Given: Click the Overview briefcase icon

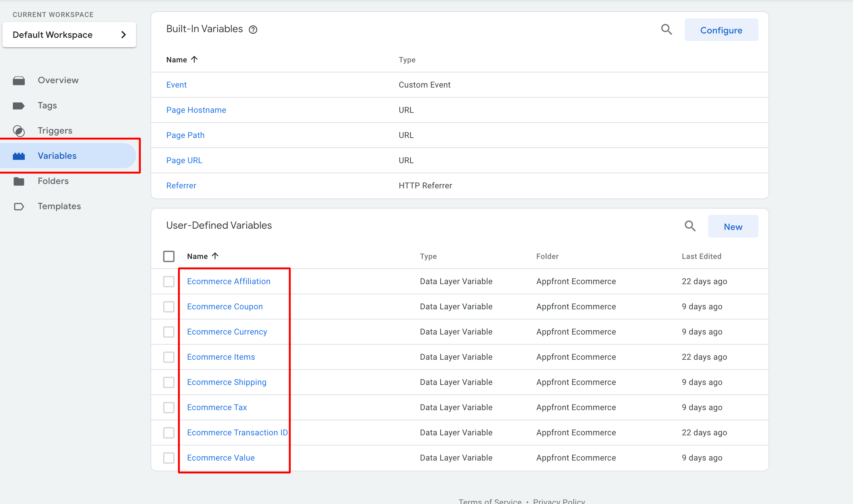Looking at the screenshot, I should (x=19, y=81).
